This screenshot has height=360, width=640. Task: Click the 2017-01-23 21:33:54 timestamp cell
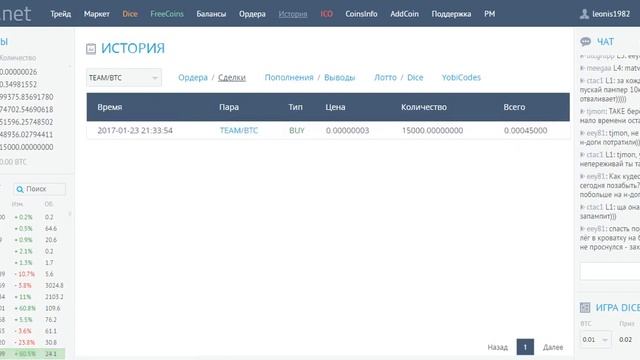(x=135, y=131)
